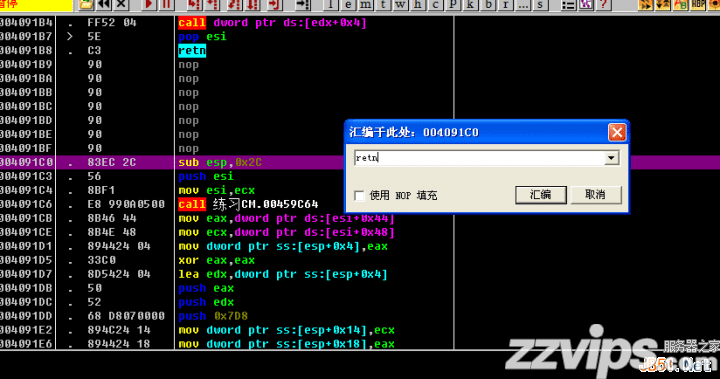The width and height of the screenshot is (720, 379).
Task: Open debugging options list icon
Action: (568, 5)
